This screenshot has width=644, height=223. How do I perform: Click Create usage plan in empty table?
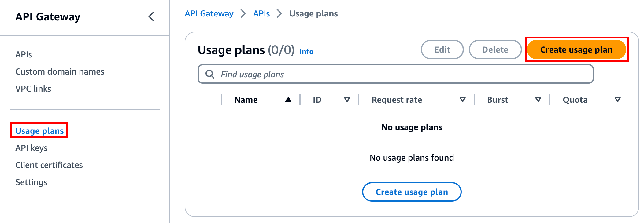pyautogui.click(x=412, y=192)
